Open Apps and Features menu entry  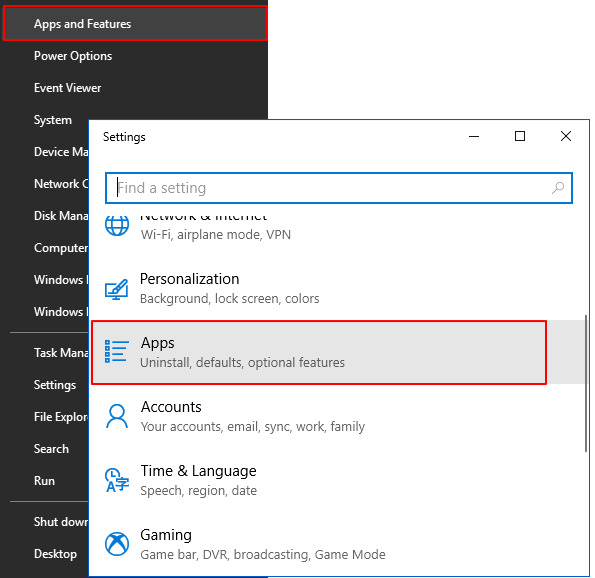click(x=135, y=24)
